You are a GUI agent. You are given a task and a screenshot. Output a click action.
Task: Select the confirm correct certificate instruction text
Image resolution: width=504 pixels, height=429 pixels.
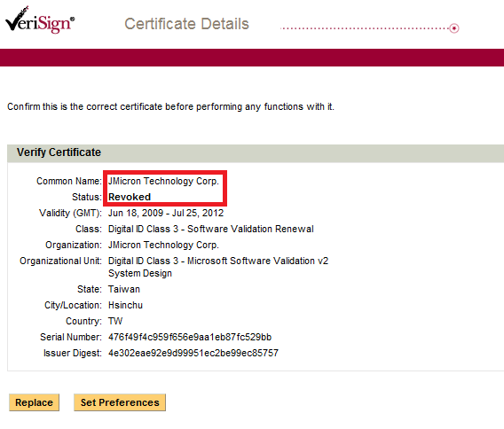(x=170, y=106)
